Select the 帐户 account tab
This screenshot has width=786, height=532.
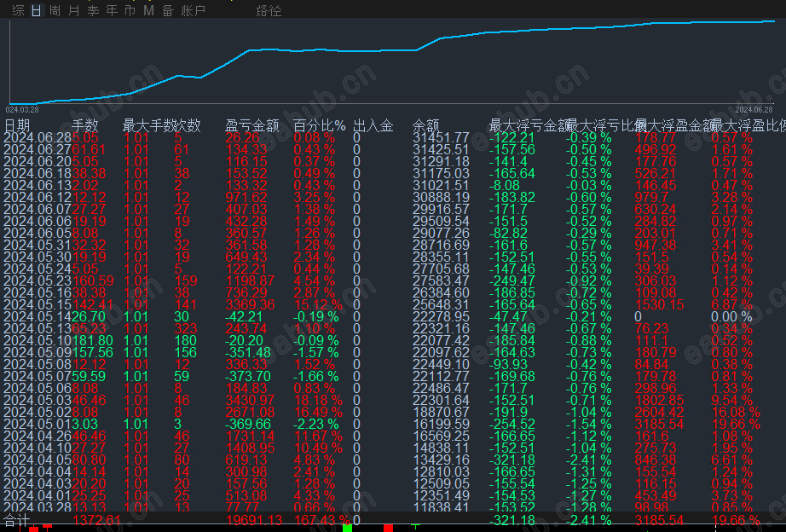point(193,10)
